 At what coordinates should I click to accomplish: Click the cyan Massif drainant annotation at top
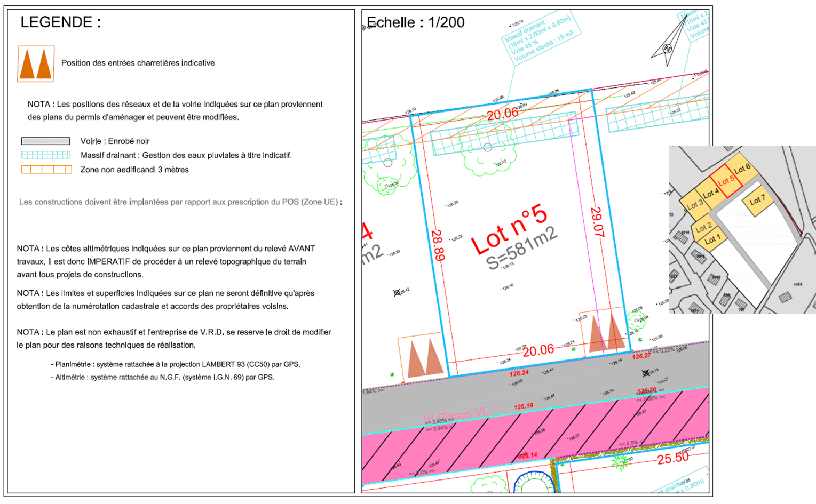540,40
